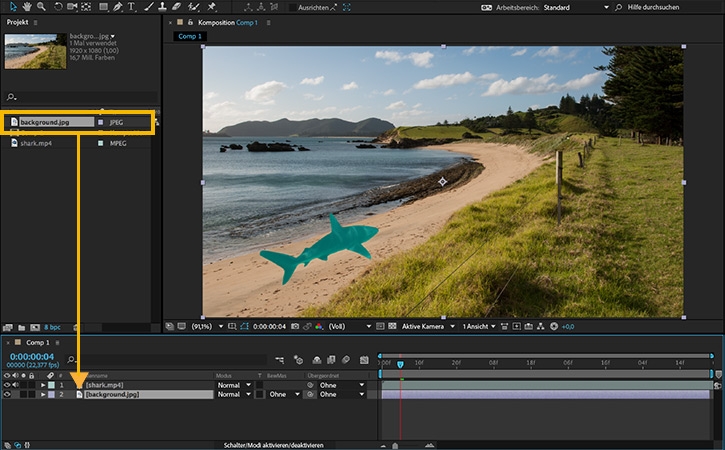This screenshot has width=725, height=450.
Task: Toggle visibility of background.jpg layer
Action: [x=8, y=395]
